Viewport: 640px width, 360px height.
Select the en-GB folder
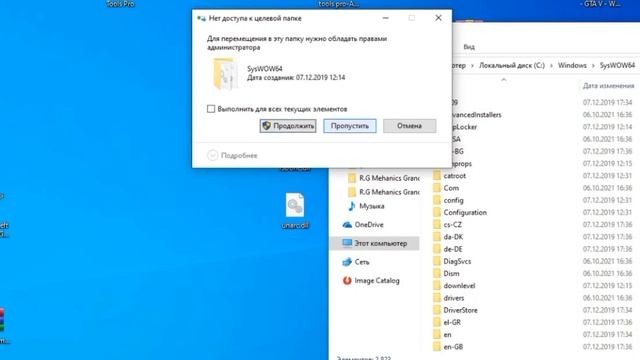click(453, 347)
